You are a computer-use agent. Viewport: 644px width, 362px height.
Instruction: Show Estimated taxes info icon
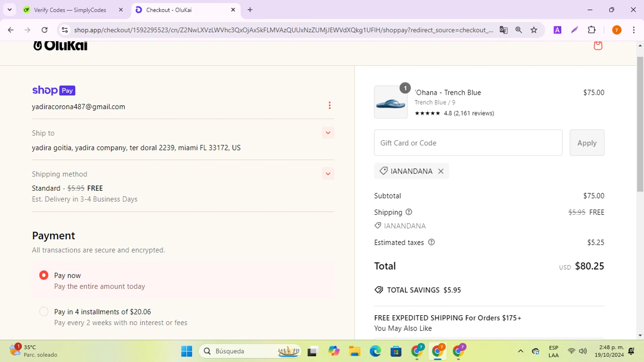pyautogui.click(x=431, y=242)
